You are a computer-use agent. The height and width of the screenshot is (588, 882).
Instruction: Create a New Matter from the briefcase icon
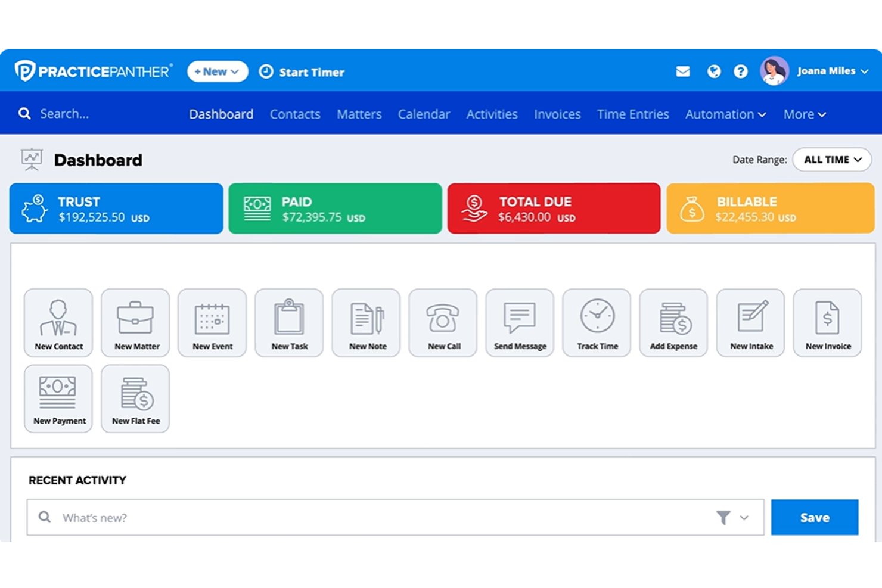(135, 323)
